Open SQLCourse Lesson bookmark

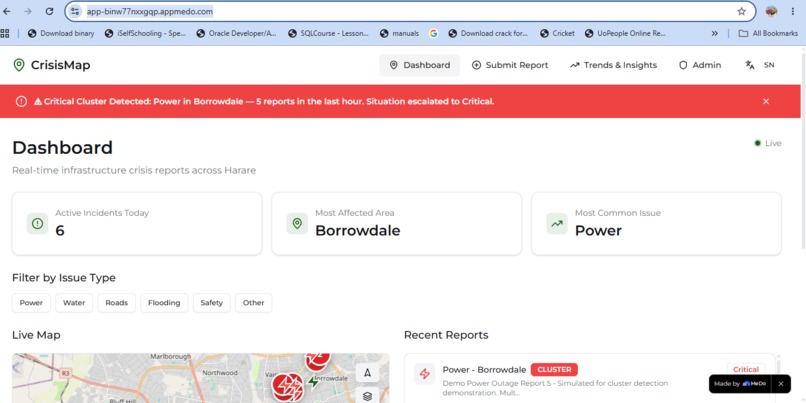[328, 33]
